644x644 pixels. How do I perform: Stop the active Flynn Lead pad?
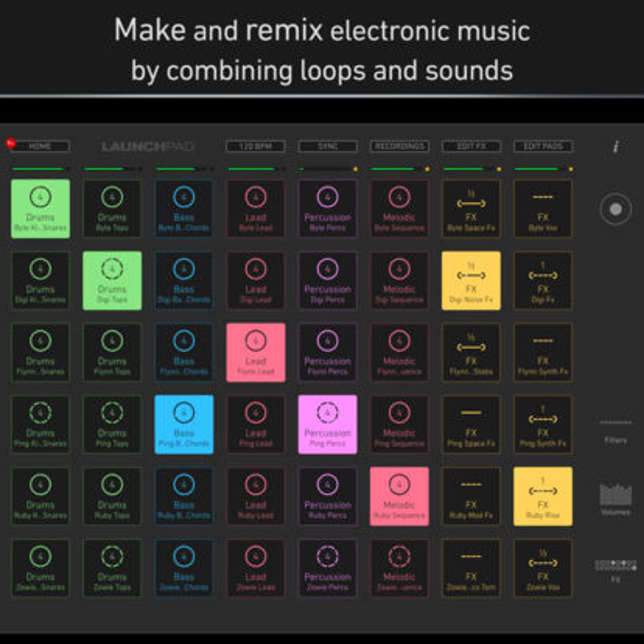click(x=256, y=353)
